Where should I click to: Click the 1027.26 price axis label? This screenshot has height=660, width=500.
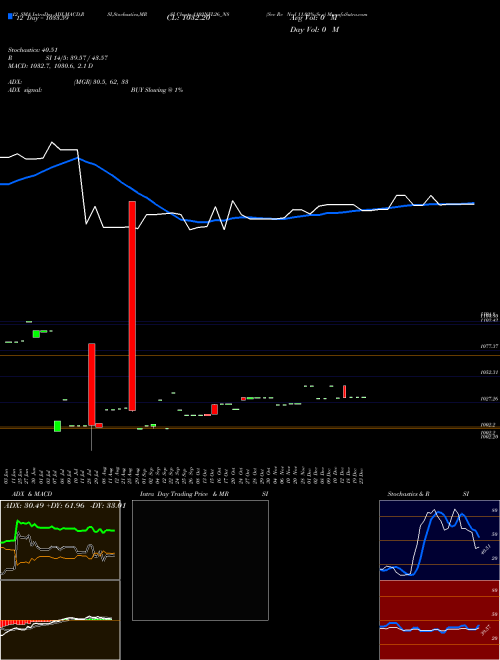(489, 399)
